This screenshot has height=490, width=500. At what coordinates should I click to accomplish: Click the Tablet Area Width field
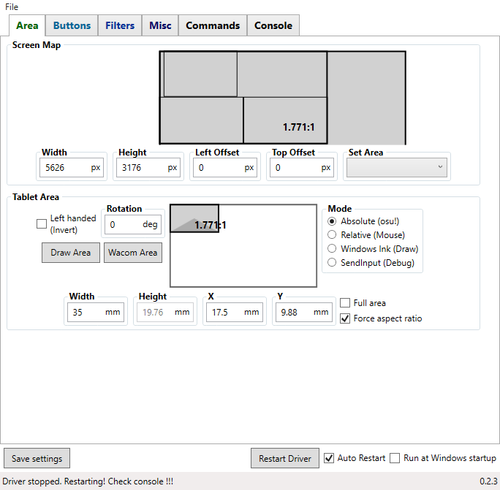coord(96,312)
